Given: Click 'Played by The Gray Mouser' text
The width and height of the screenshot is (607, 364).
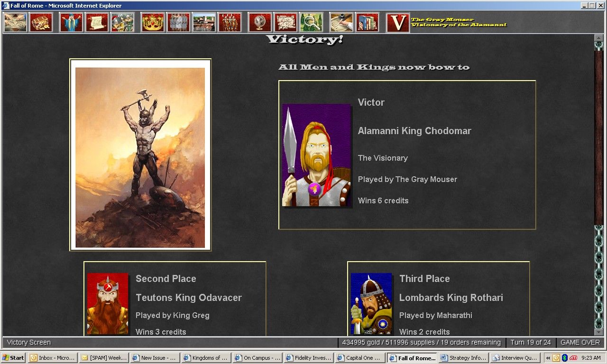Looking at the screenshot, I should [x=407, y=179].
